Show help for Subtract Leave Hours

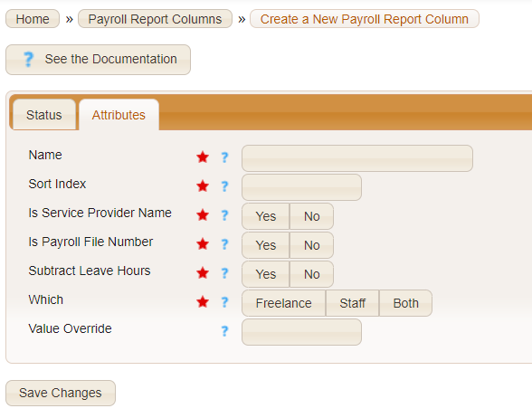tap(224, 273)
